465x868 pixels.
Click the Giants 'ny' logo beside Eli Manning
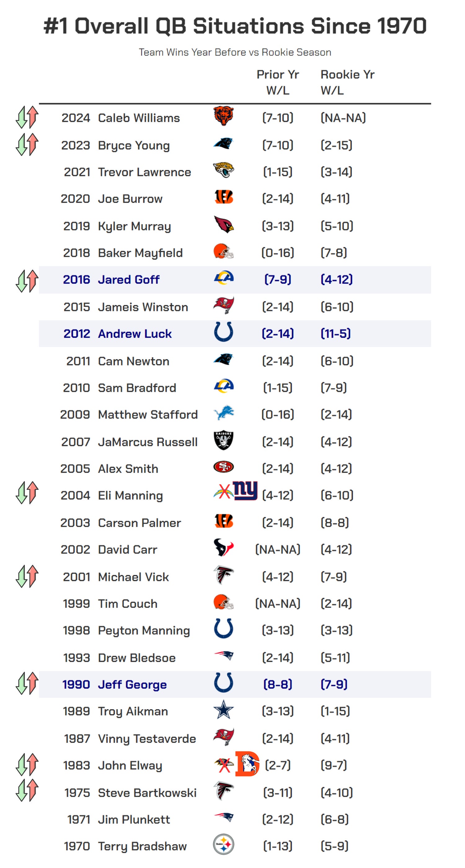click(245, 491)
